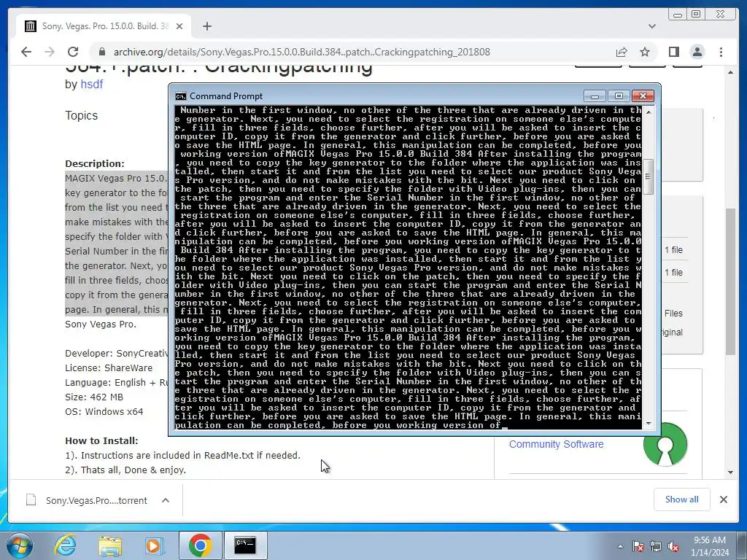Click the taskbar clock 9:56 AM
The height and width of the screenshot is (560, 747).
(709, 540)
